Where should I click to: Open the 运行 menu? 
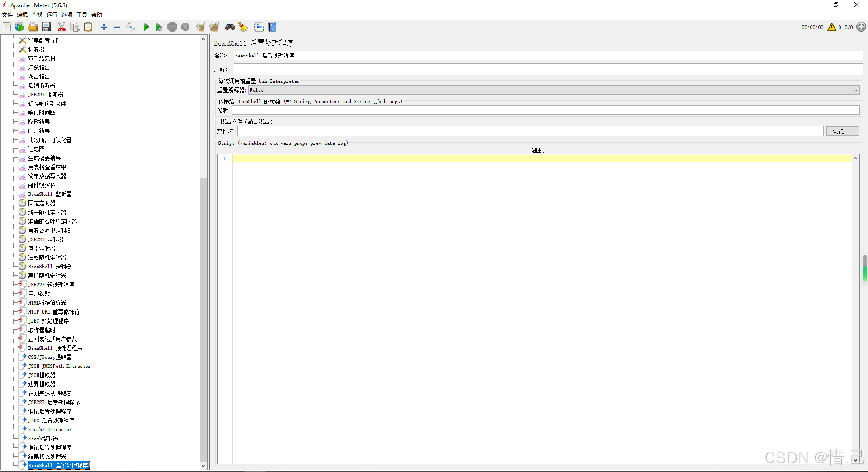pos(52,15)
